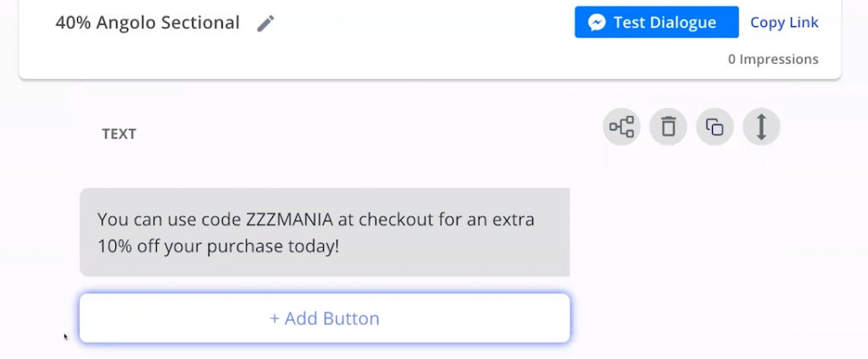
Task: Click the pencil icon to rename dialogue
Action: (266, 24)
